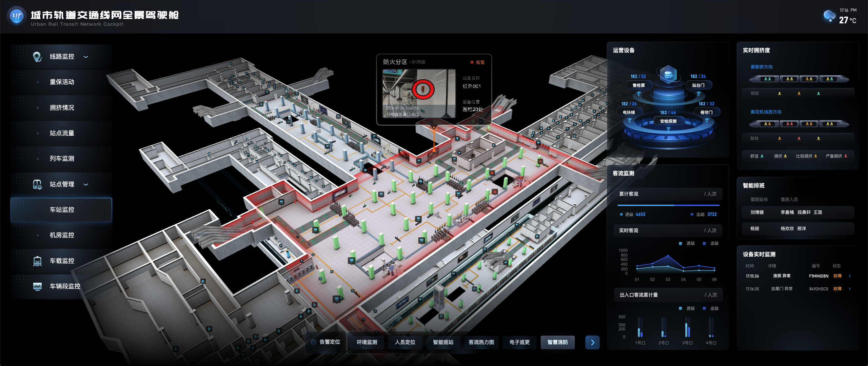Click the 车辆段监控 monitor chart icon
Viewport: 868px width, 366px height.
click(x=37, y=286)
